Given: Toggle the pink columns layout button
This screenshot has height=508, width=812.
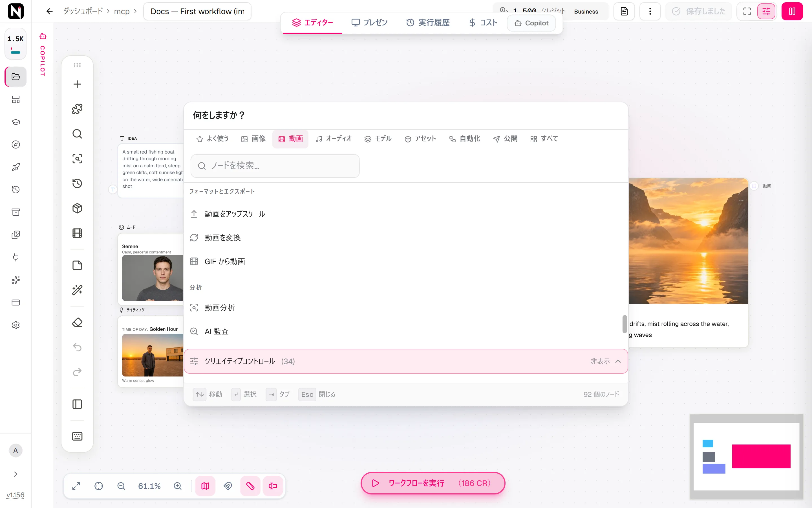Looking at the screenshot, I should (792, 11).
